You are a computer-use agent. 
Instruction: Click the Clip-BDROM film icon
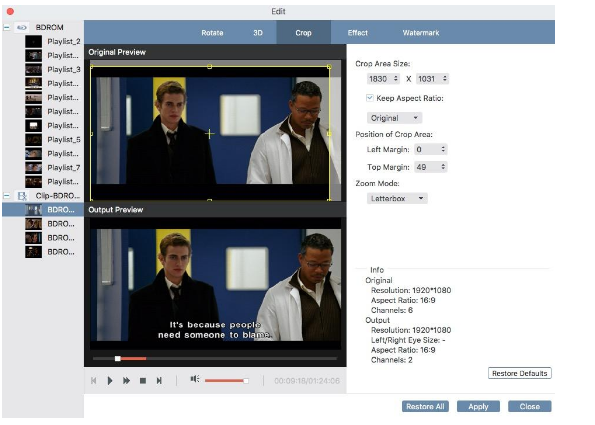point(22,196)
